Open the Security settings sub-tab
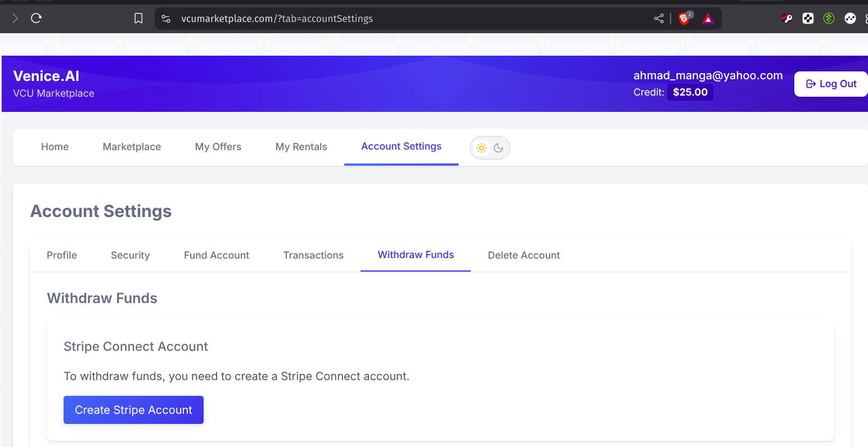This screenshot has height=447, width=868. (131, 255)
